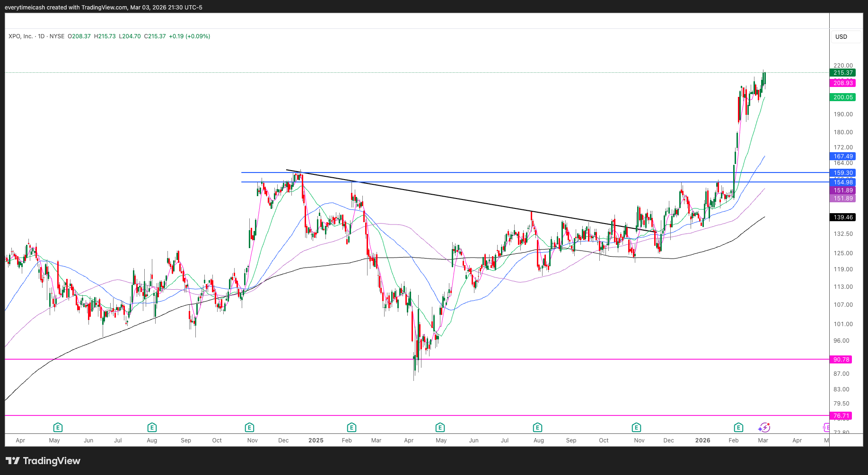868x475 pixels.
Task: Click the close value C215.37
Action: tap(155, 36)
